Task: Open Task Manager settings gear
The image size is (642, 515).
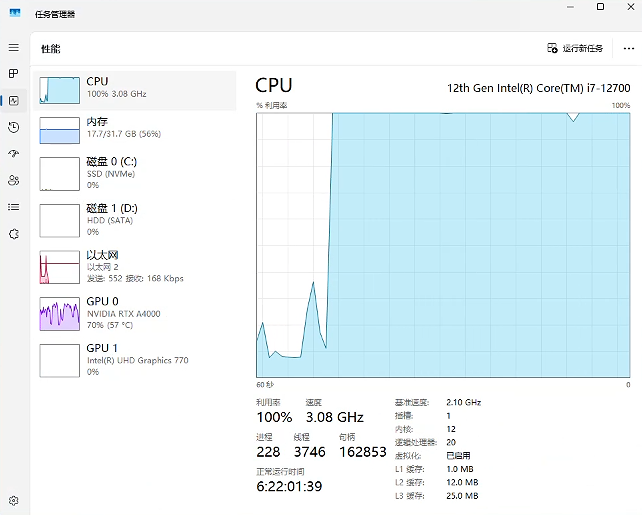Action: pos(14,500)
